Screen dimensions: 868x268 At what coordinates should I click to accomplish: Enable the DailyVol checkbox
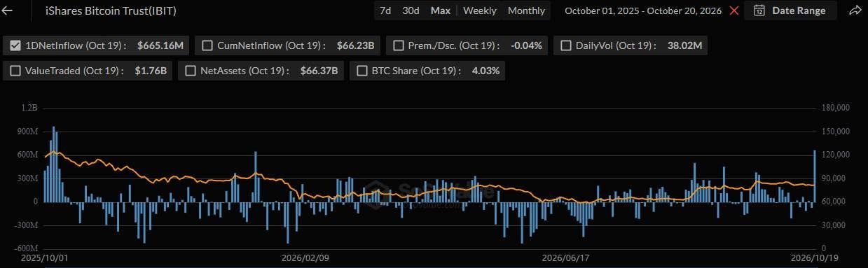[566, 45]
